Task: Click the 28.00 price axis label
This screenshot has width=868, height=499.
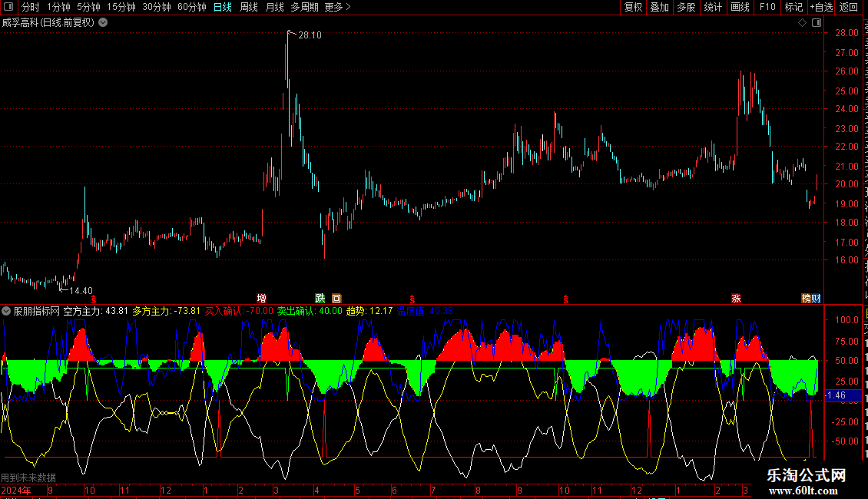Action: click(847, 33)
